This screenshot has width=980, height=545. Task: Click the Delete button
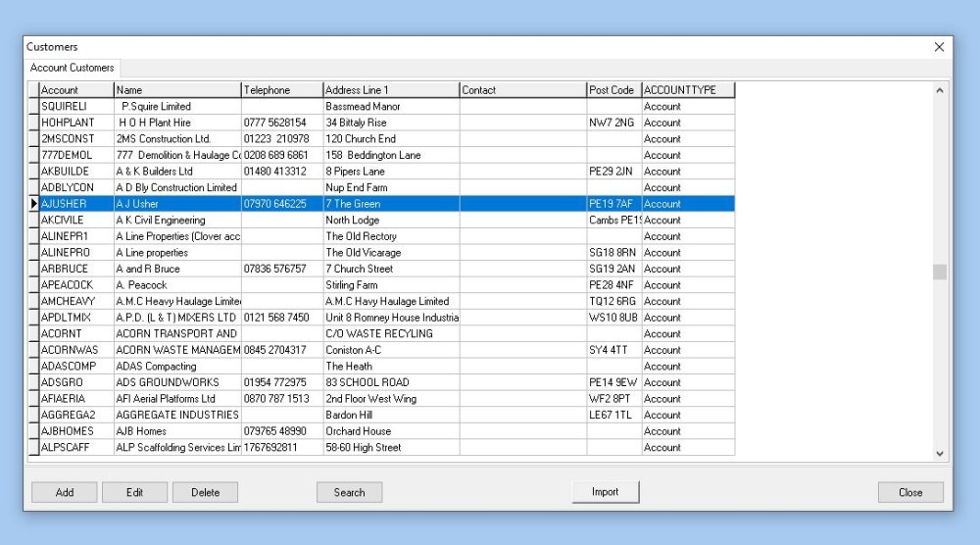point(205,492)
